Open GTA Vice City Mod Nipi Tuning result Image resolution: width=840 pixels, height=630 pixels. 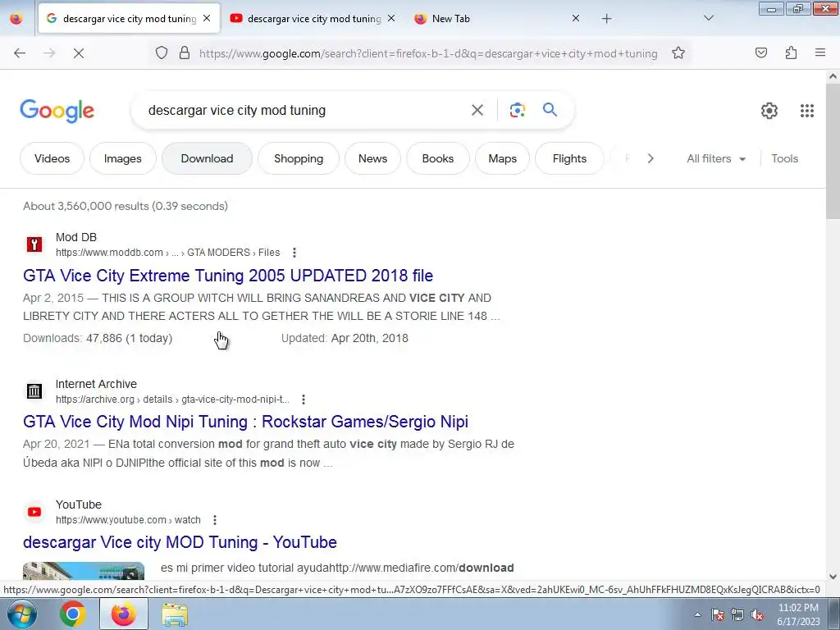(245, 422)
